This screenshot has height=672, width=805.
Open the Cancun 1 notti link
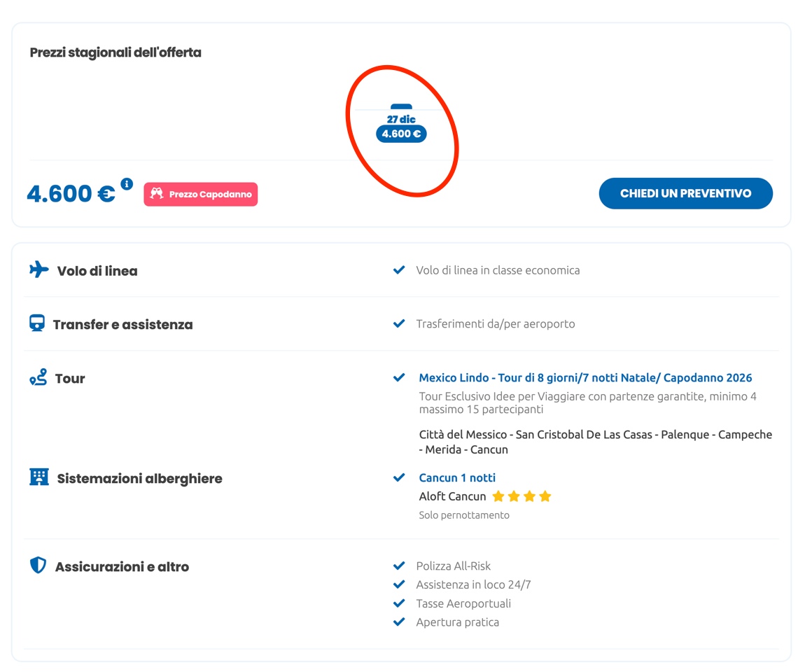[x=457, y=478]
